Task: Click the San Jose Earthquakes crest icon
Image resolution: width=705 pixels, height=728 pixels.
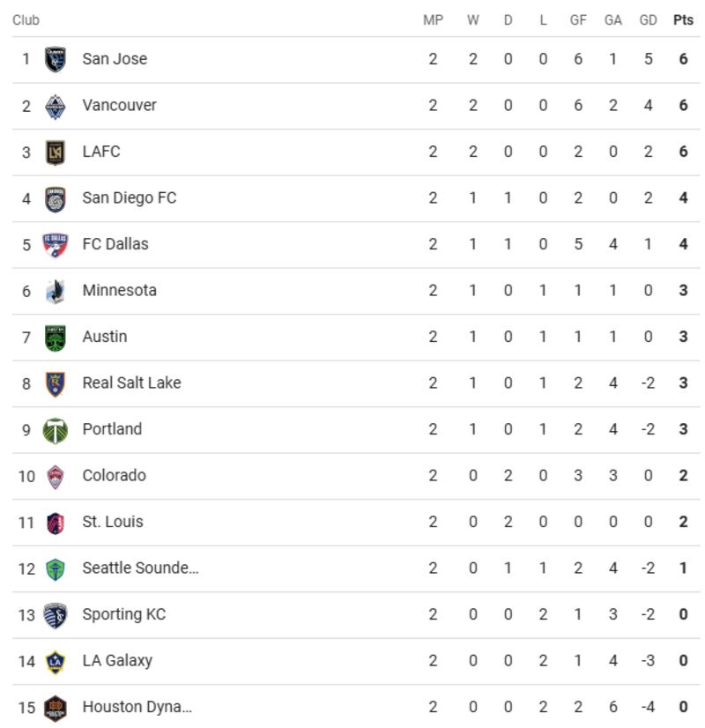Action: tap(56, 59)
